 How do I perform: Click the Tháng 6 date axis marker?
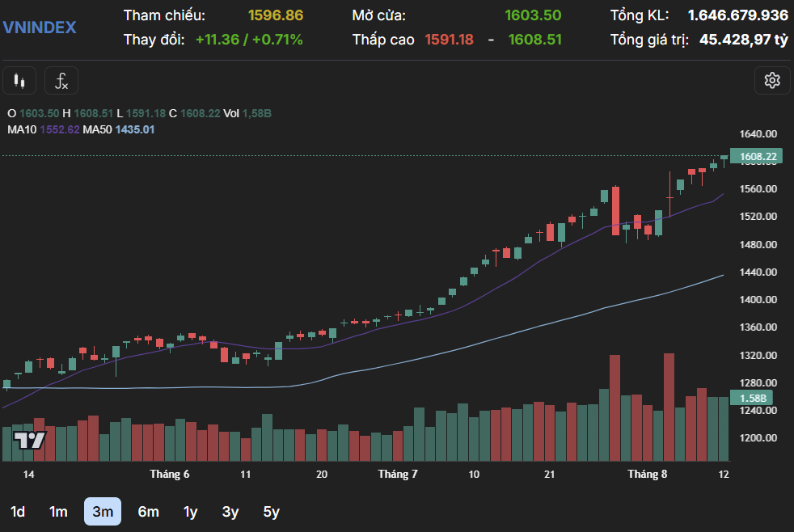click(170, 475)
